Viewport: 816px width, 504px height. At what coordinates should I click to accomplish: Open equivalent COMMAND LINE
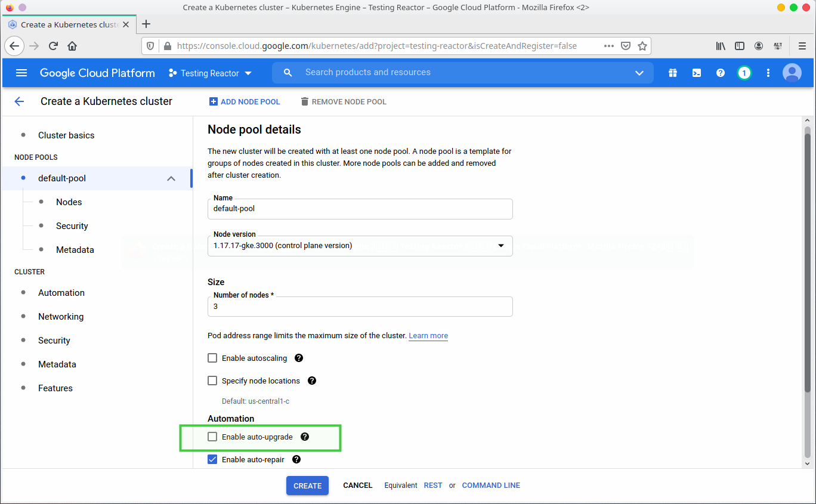(x=491, y=486)
